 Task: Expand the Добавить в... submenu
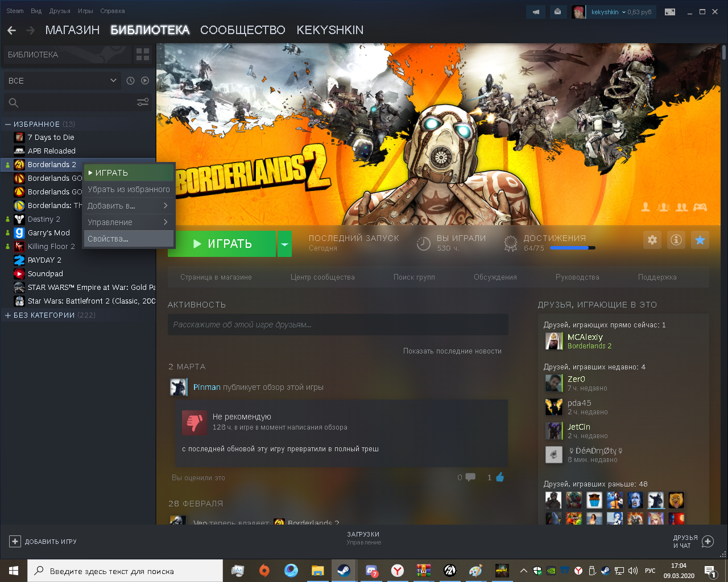pyautogui.click(x=129, y=206)
